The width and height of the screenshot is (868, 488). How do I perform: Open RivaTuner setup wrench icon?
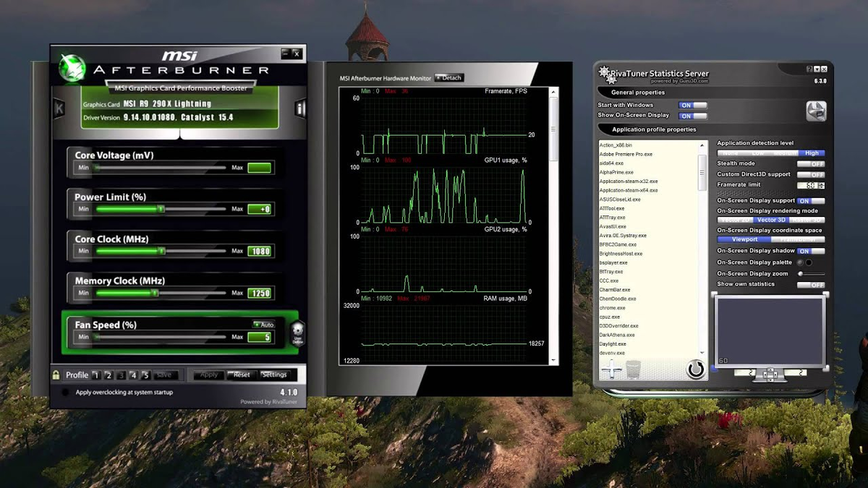(x=817, y=111)
